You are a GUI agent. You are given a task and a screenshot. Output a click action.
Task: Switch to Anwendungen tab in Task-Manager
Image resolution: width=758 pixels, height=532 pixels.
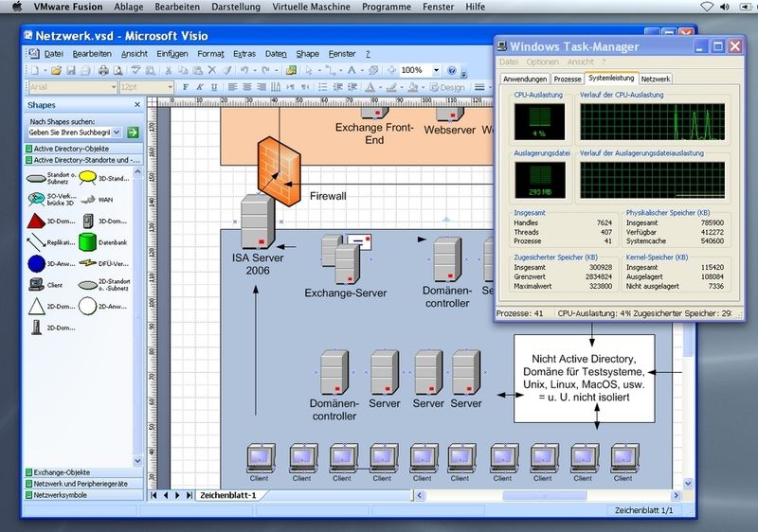click(525, 80)
